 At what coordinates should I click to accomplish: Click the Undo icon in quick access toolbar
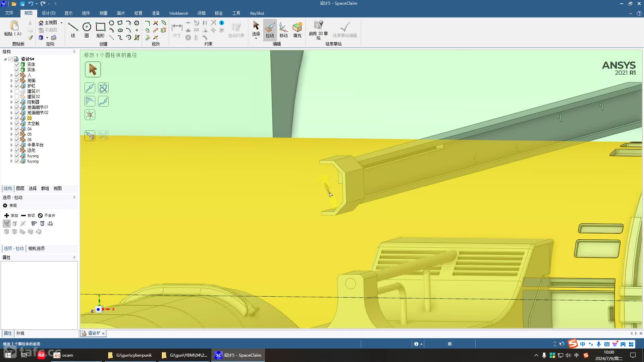click(x=31, y=4)
